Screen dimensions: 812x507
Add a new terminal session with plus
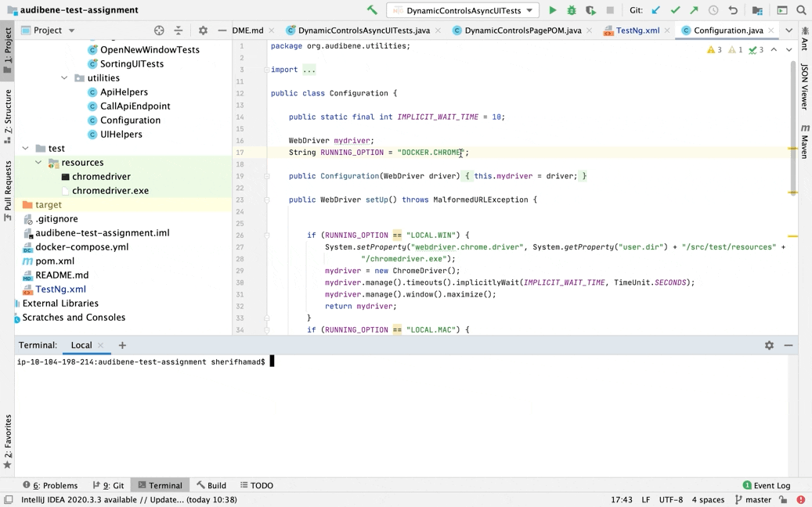122,345
